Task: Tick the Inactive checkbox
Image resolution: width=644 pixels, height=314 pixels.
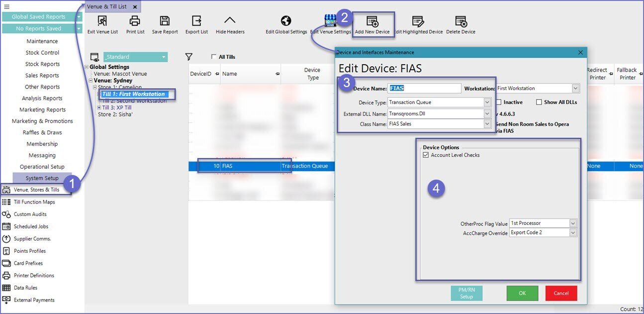Action: point(498,102)
